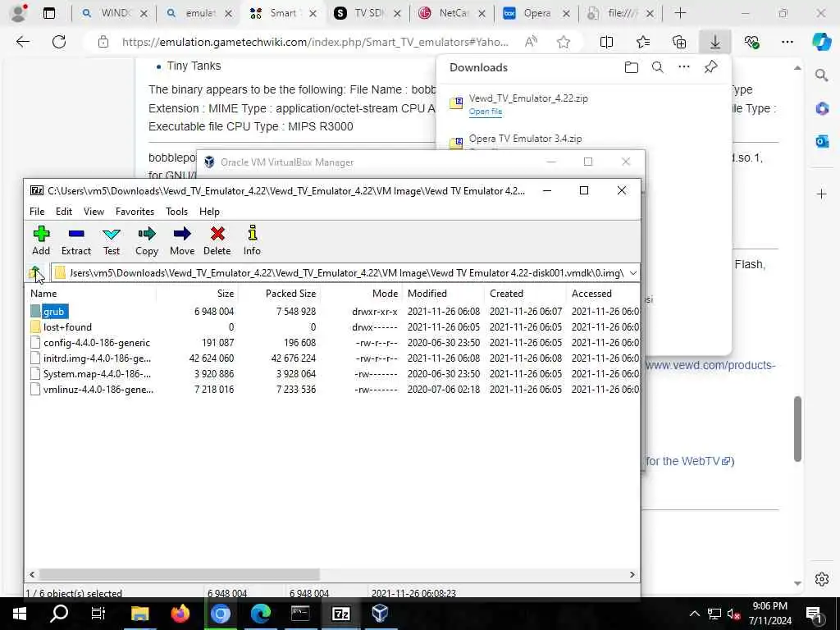This screenshot has height=630, width=840.
Task: Open VirtualBox from the taskbar
Action: point(380,614)
